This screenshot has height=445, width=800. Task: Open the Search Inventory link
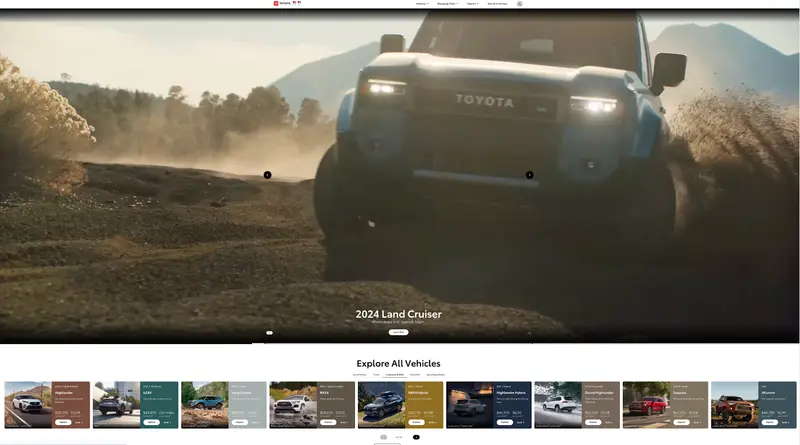[x=497, y=4]
